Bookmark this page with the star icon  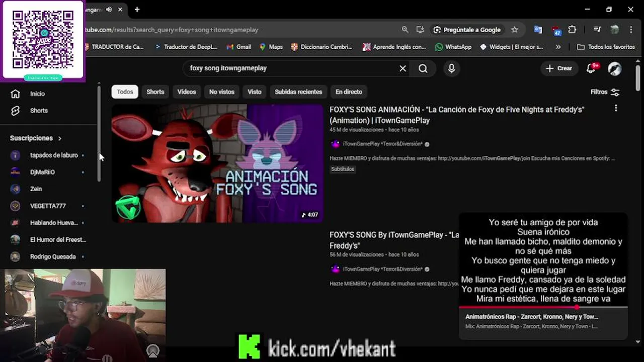tap(515, 30)
